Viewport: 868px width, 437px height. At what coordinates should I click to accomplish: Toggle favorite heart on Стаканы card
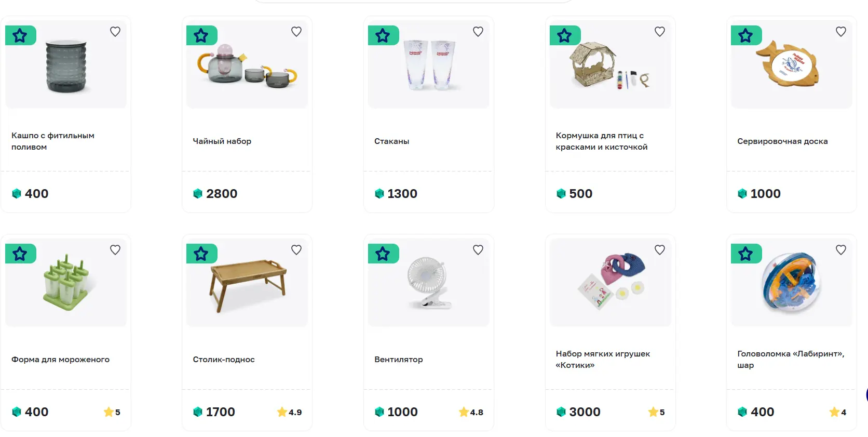(478, 32)
